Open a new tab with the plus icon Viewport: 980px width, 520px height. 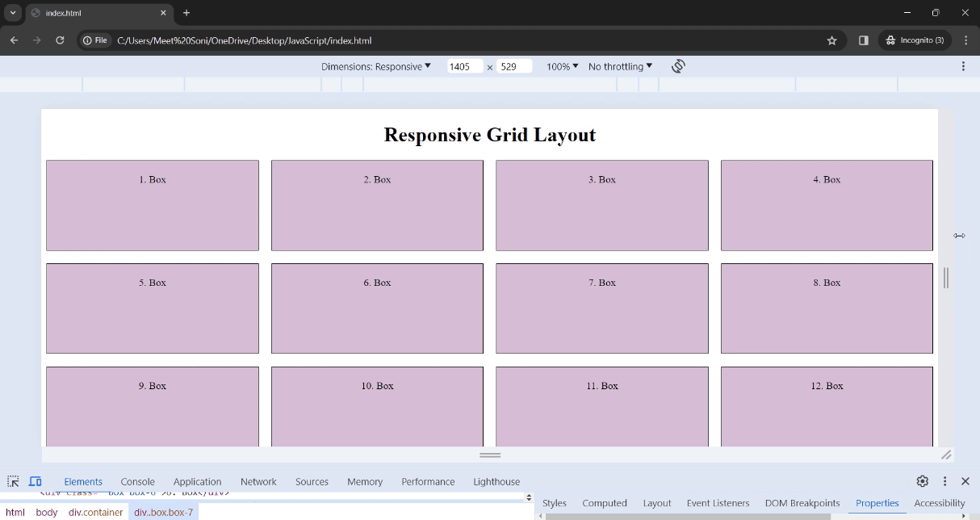pyautogui.click(x=186, y=13)
